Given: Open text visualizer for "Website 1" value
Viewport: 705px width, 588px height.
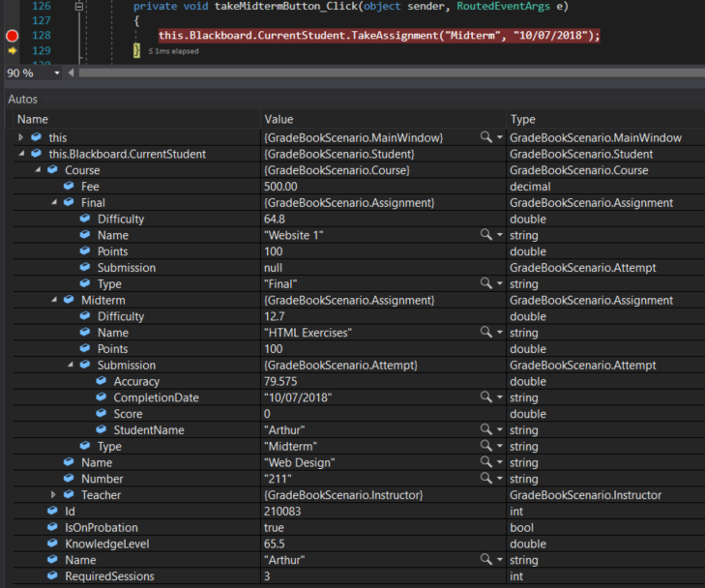Looking at the screenshot, I should coord(486,235).
